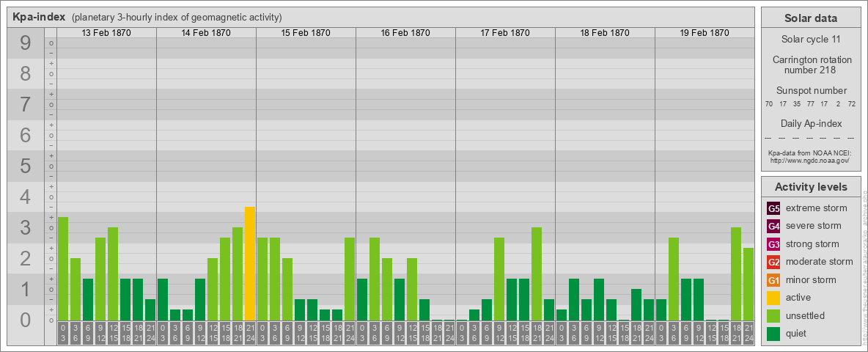
Task: Click the '18 Feb 1870' date header
Action: (x=605, y=33)
